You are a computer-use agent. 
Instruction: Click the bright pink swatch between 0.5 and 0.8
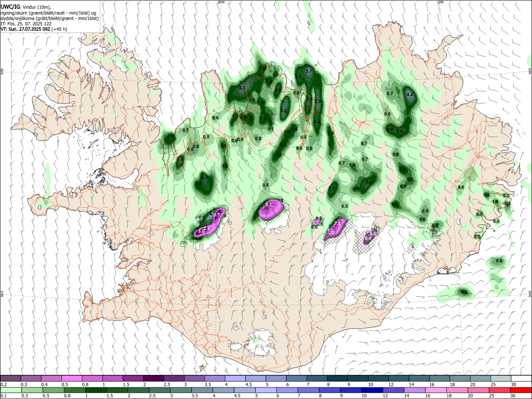coord(71,379)
